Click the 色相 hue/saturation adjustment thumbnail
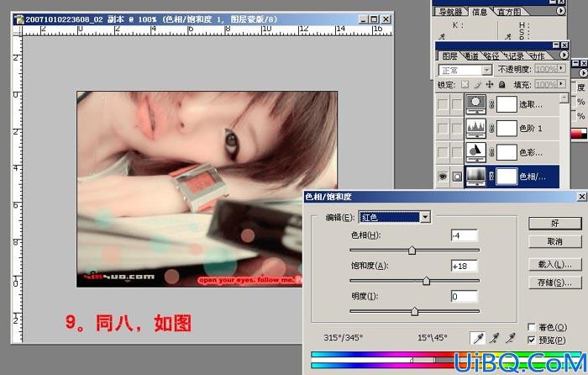The width and height of the screenshot is (588, 375). (x=476, y=176)
